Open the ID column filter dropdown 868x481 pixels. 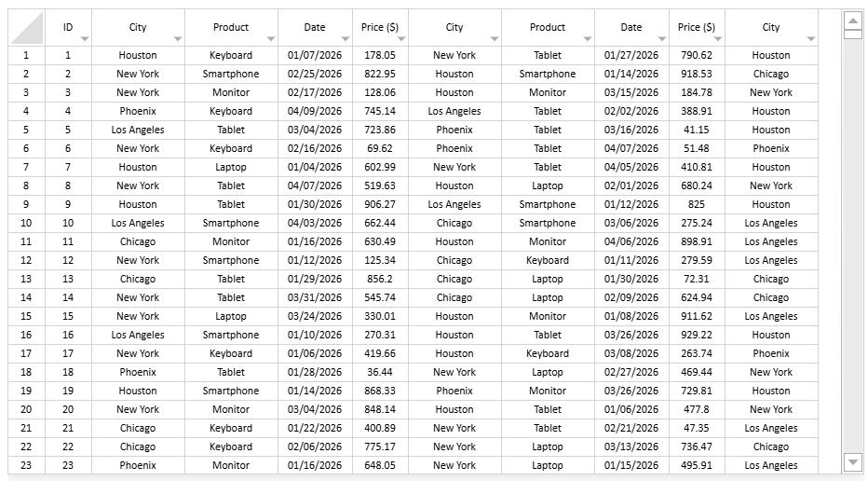(x=85, y=39)
